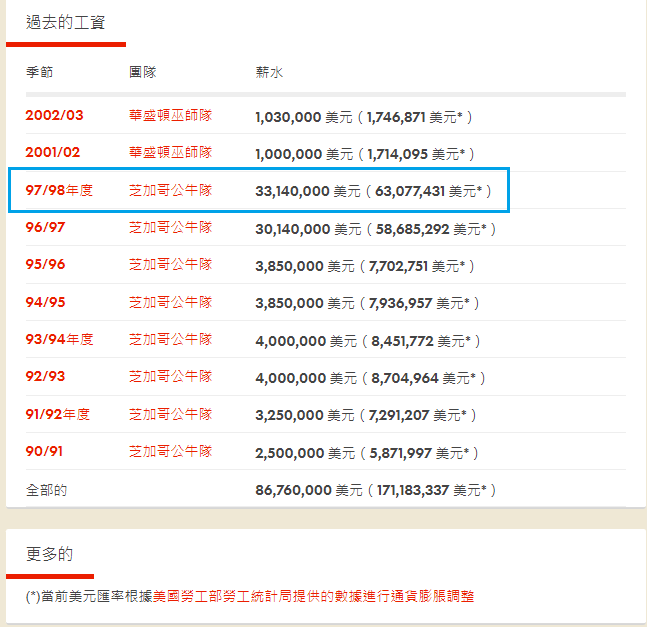647x627 pixels.
Task: Click the 94/95 season link
Action: [x=47, y=303]
